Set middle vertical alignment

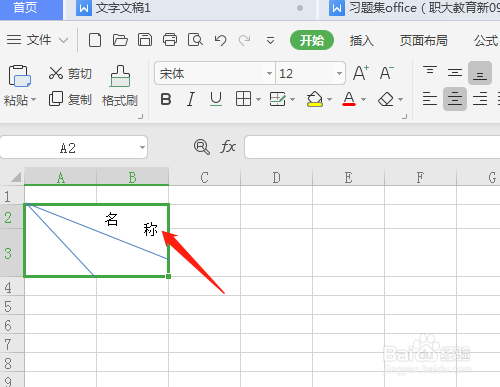[x=455, y=73]
